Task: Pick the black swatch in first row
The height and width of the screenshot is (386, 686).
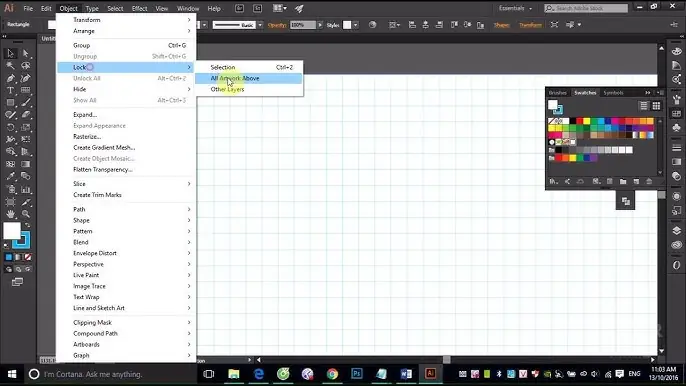Action: [x=573, y=121]
